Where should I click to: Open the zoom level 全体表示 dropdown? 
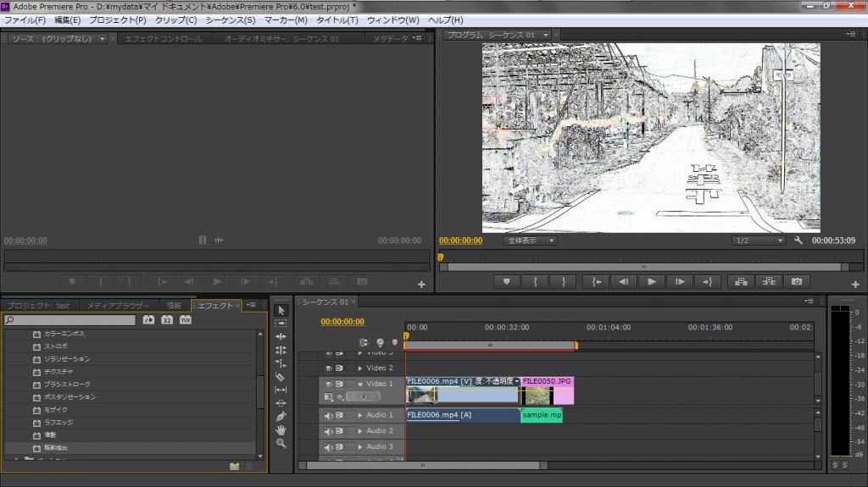[x=530, y=241]
